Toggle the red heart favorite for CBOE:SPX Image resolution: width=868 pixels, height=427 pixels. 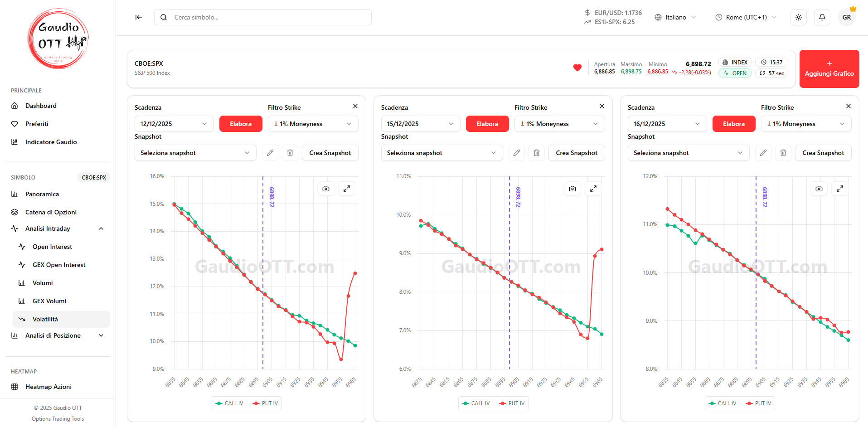pos(577,68)
